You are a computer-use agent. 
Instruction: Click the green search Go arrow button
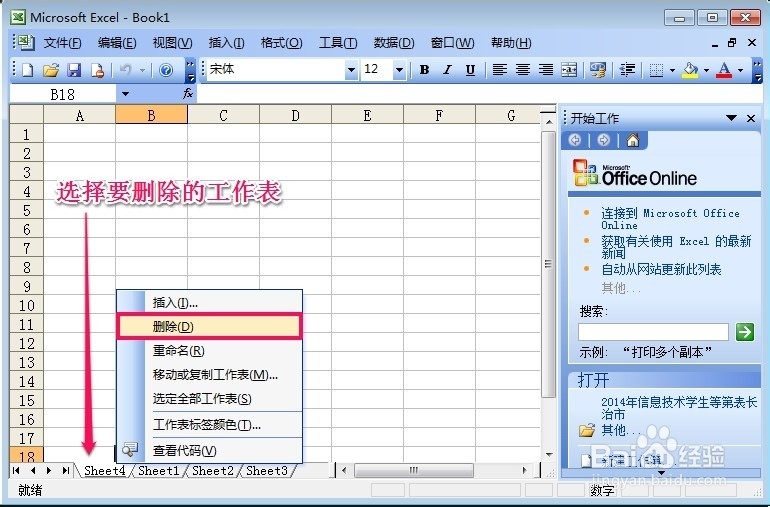pos(744,332)
